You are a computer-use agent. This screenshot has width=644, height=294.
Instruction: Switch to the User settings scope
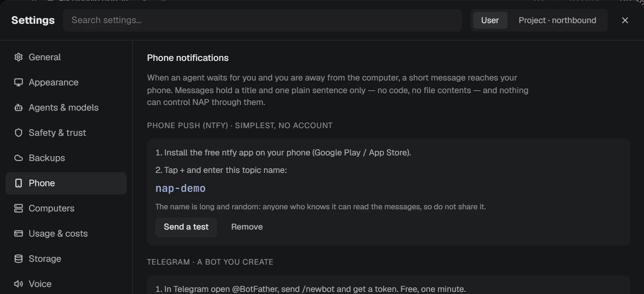tap(490, 20)
